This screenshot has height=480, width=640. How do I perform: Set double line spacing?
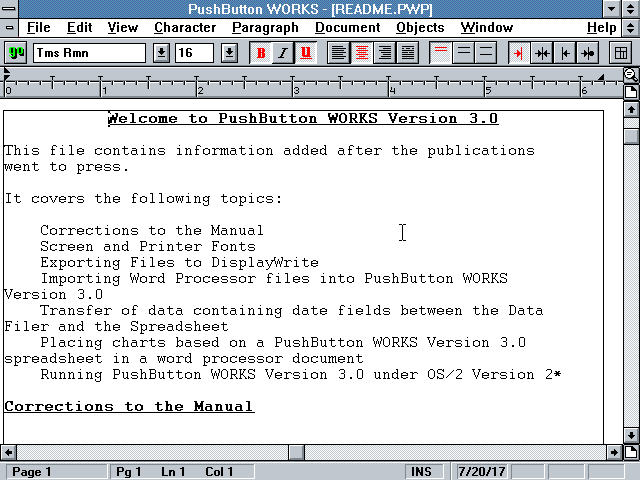pos(486,53)
